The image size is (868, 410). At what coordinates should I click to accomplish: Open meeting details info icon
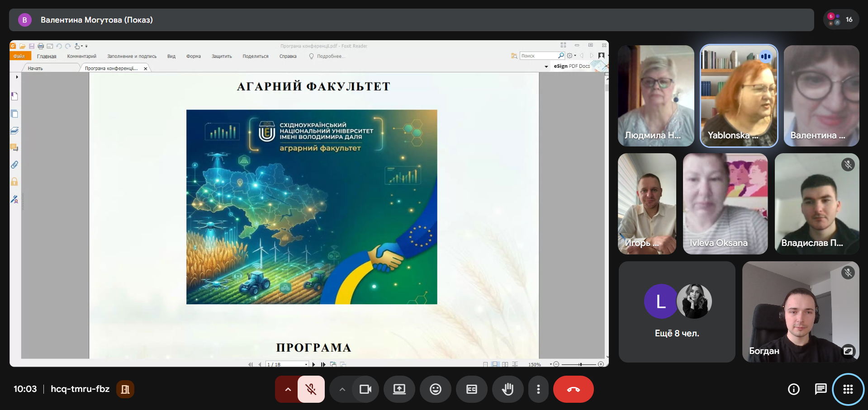point(793,389)
